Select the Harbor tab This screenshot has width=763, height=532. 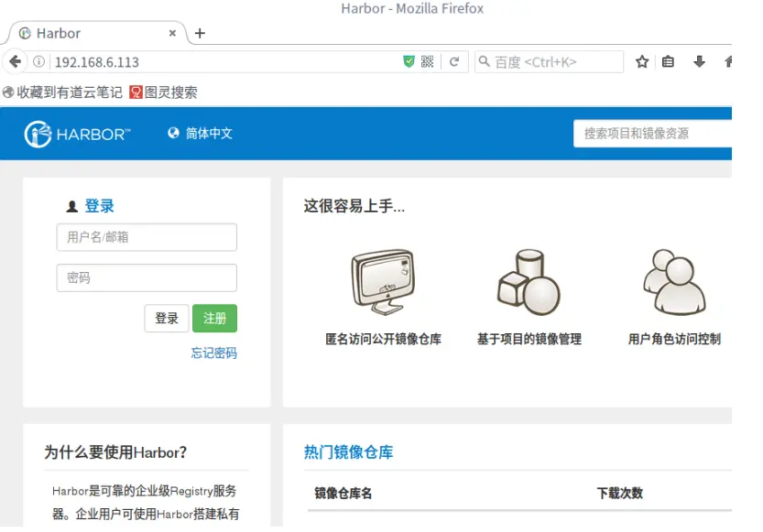tap(97, 33)
